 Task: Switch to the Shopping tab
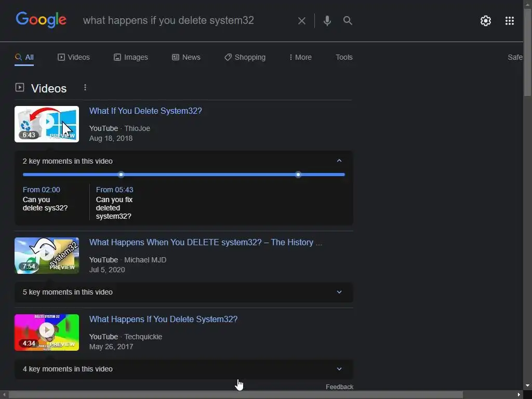point(245,57)
